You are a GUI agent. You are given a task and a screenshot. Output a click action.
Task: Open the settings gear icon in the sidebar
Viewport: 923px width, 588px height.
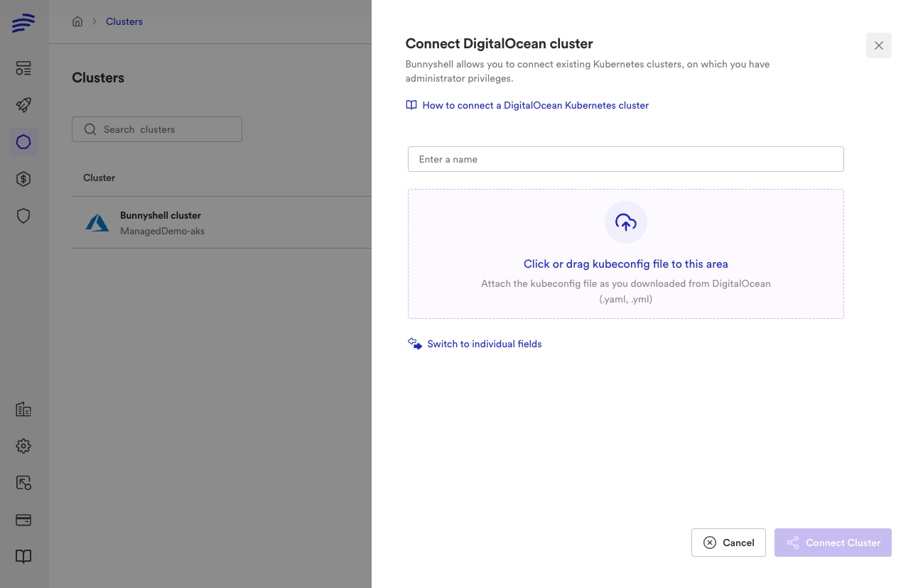(x=23, y=446)
